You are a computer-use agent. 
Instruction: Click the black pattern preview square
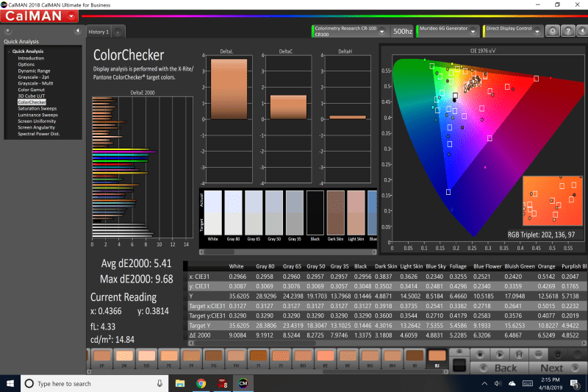coord(459,366)
